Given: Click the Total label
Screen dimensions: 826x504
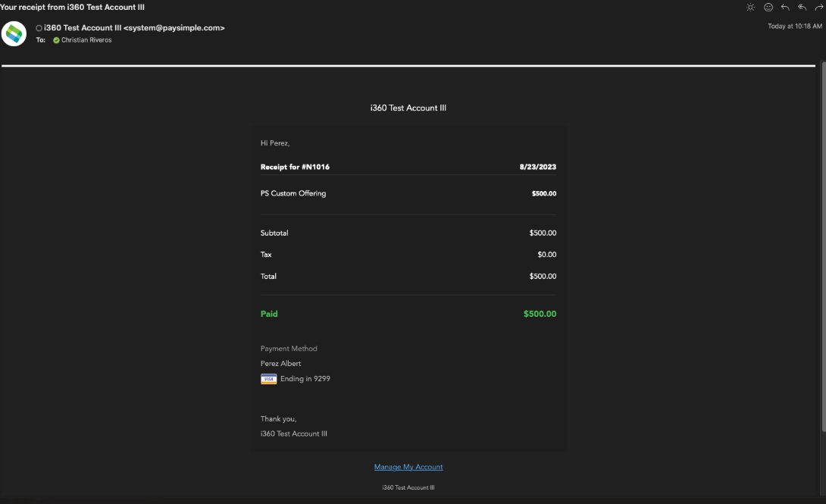Looking at the screenshot, I should tap(268, 276).
